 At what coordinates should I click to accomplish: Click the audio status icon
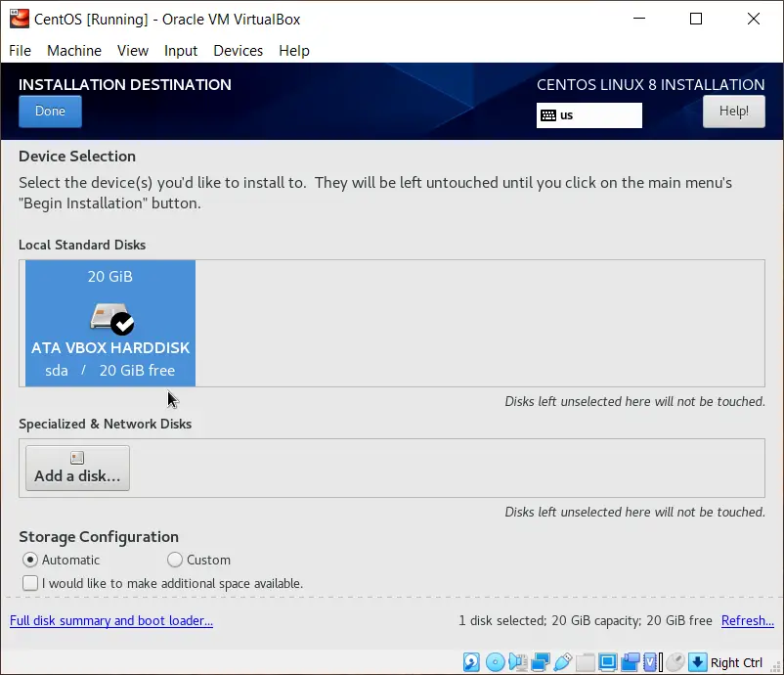[517, 662]
